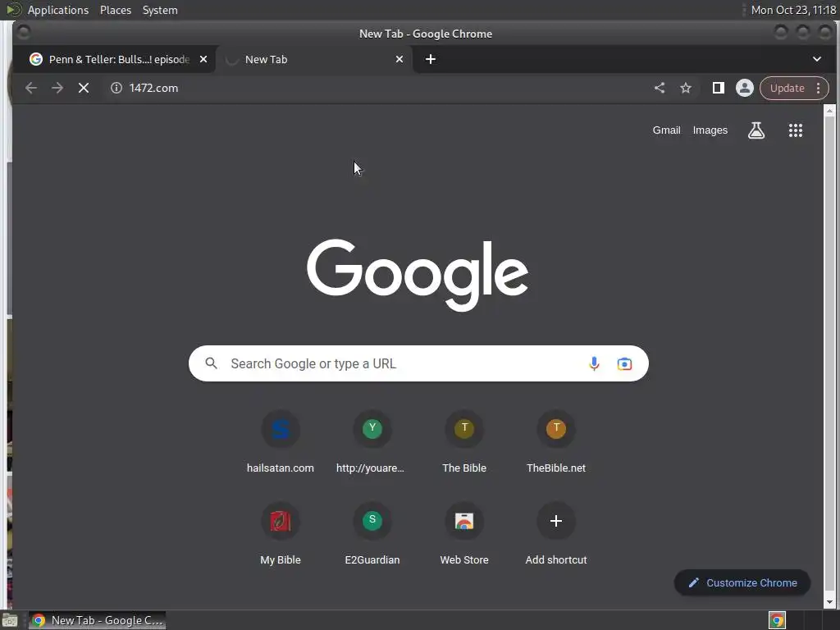The width and height of the screenshot is (840, 630).
Task: Click the clock Mon Oct 23, 11:18
Action: (793, 10)
